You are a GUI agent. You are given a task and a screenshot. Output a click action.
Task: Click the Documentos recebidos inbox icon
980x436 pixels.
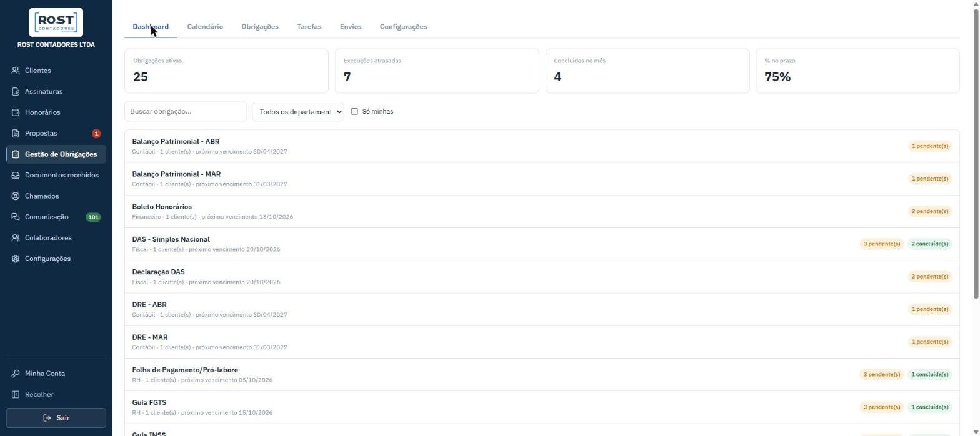[16, 176]
